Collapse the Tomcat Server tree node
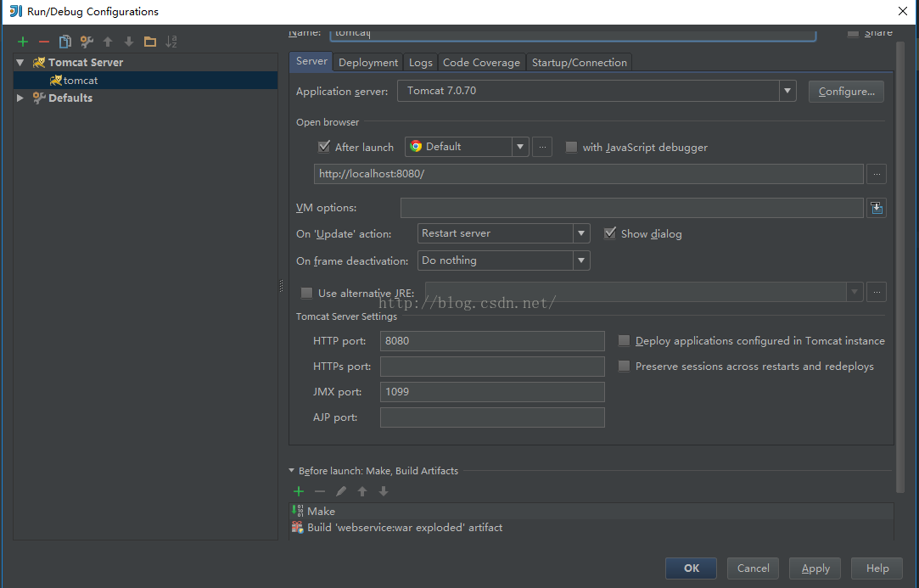Image resolution: width=919 pixels, height=588 pixels. (20, 62)
